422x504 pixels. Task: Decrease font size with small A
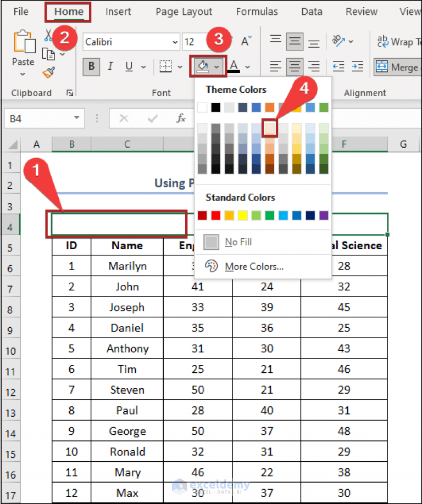coord(246,41)
